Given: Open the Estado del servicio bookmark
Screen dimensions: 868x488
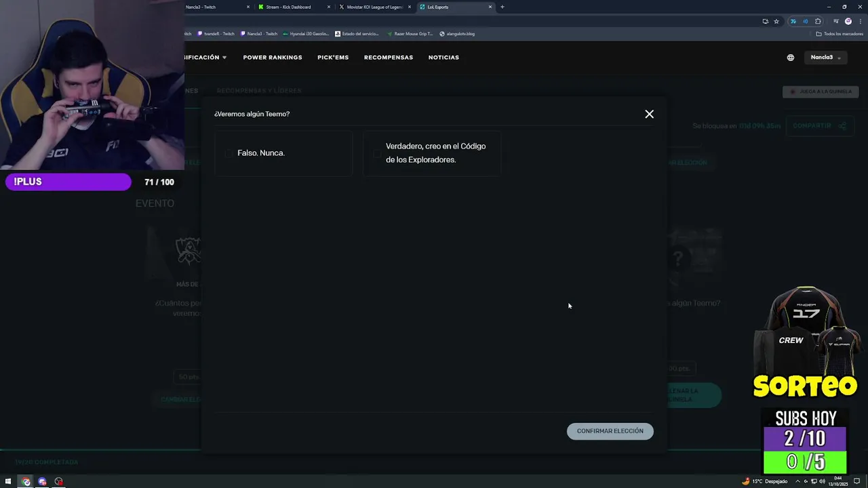Looking at the screenshot, I should 357,34.
